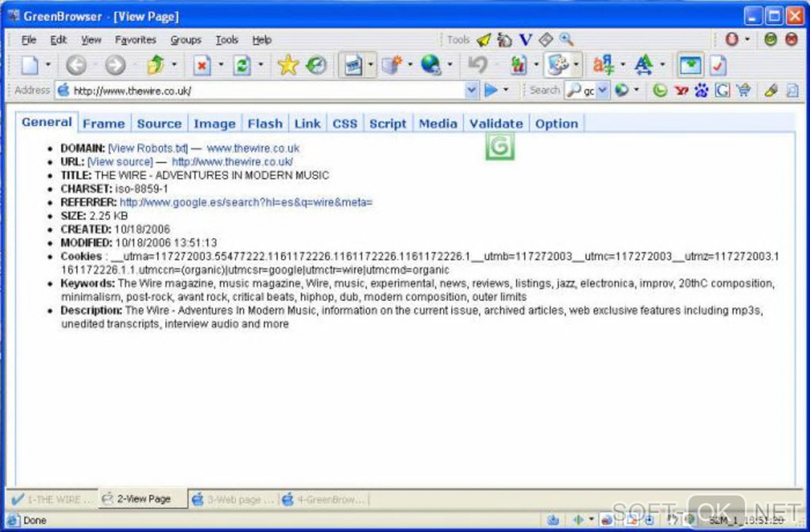The height and width of the screenshot is (532, 810).
Task: Click the Stop loading red X icon
Action: coord(202,65)
